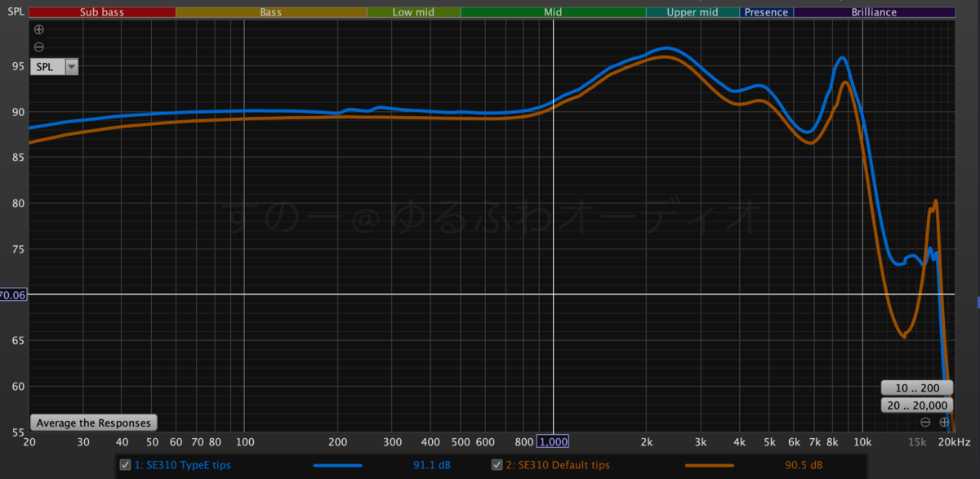
Task: Click the orange line sample for Default tips
Action: click(x=709, y=465)
